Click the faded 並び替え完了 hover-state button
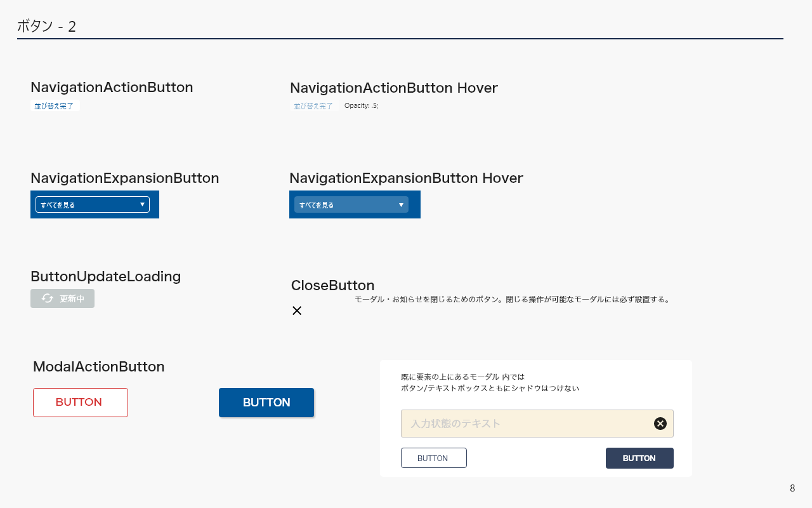The height and width of the screenshot is (508, 812). (x=313, y=106)
